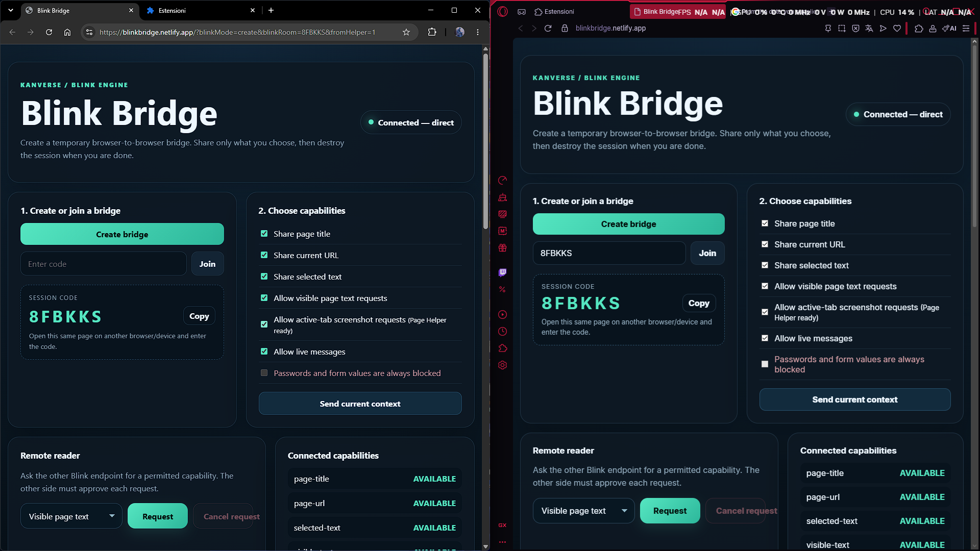Viewport: 980px width, 551px height.
Task: Open GX Control speedometer icon in sidebar
Action: point(502,180)
